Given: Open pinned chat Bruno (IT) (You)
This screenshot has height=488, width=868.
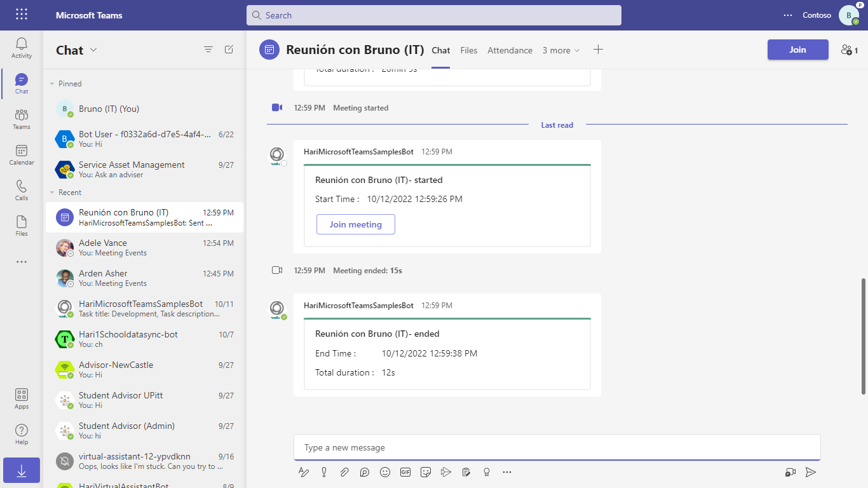Looking at the screenshot, I should tap(144, 109).
